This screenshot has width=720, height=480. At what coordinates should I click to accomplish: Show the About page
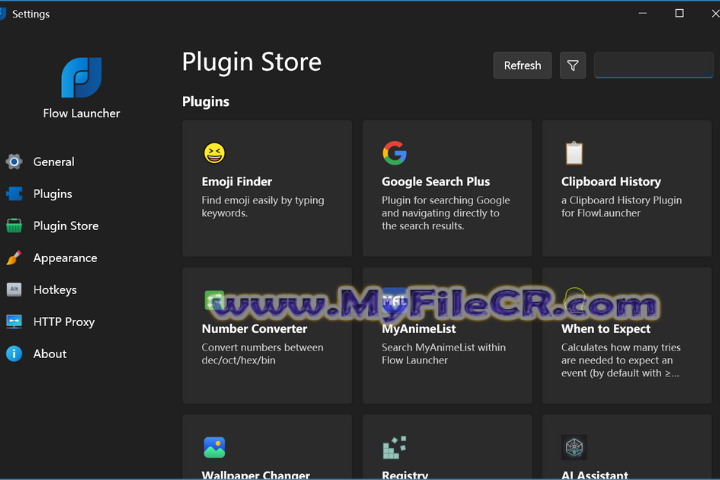[50, 354]
